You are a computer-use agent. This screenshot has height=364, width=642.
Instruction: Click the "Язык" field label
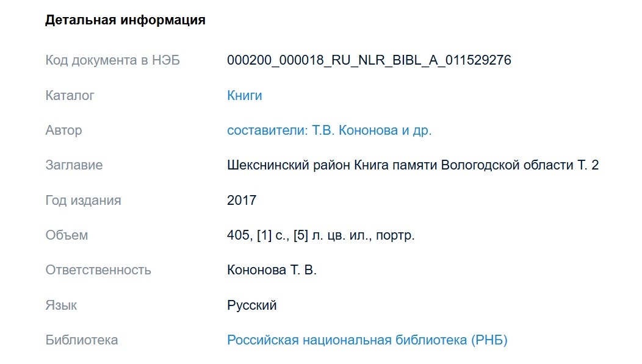click(x=61, y=305)
